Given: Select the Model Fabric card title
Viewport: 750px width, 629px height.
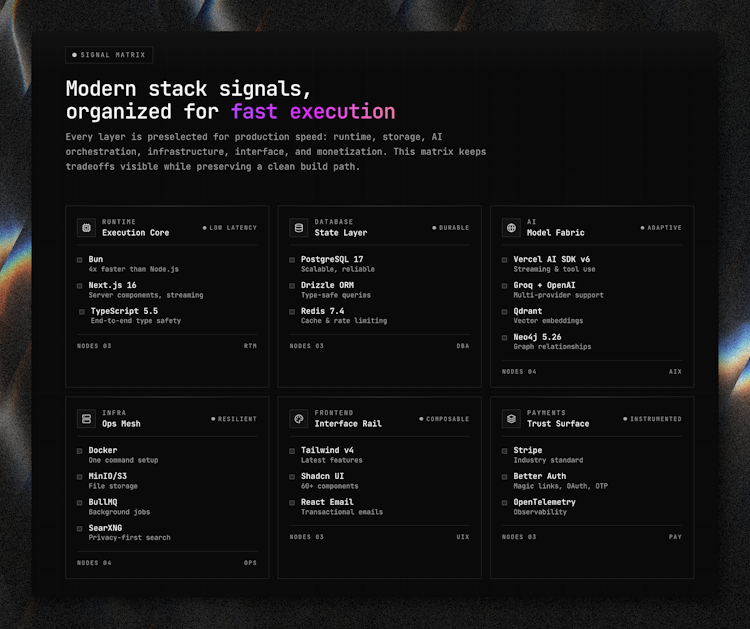Looking at the screenshot, I should 555,233.
